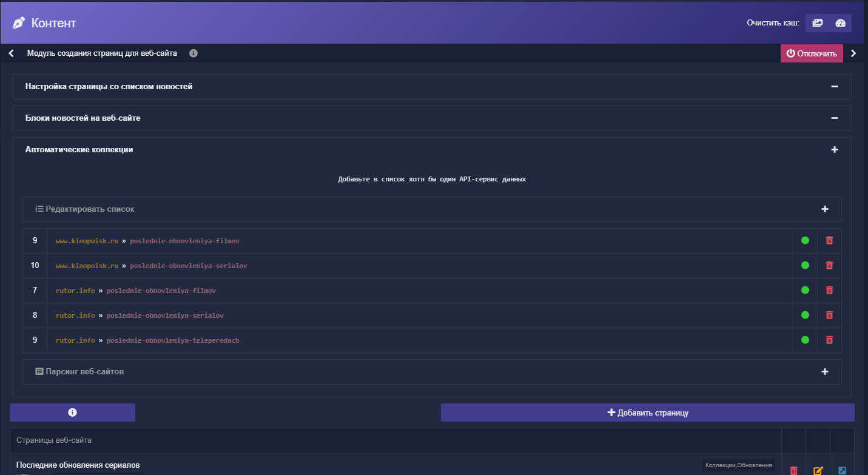Click the pen icon next to Контент

coord(19,23)
